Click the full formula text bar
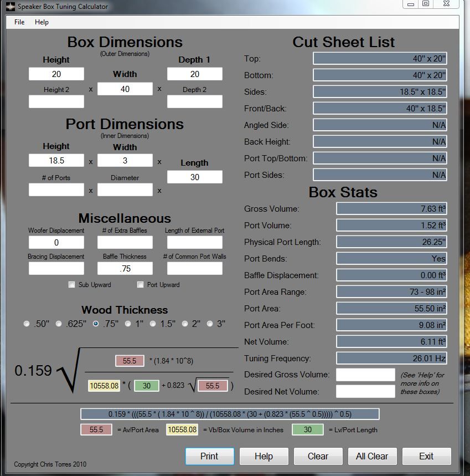The image size is (470, 476). [x=230, y=414]
